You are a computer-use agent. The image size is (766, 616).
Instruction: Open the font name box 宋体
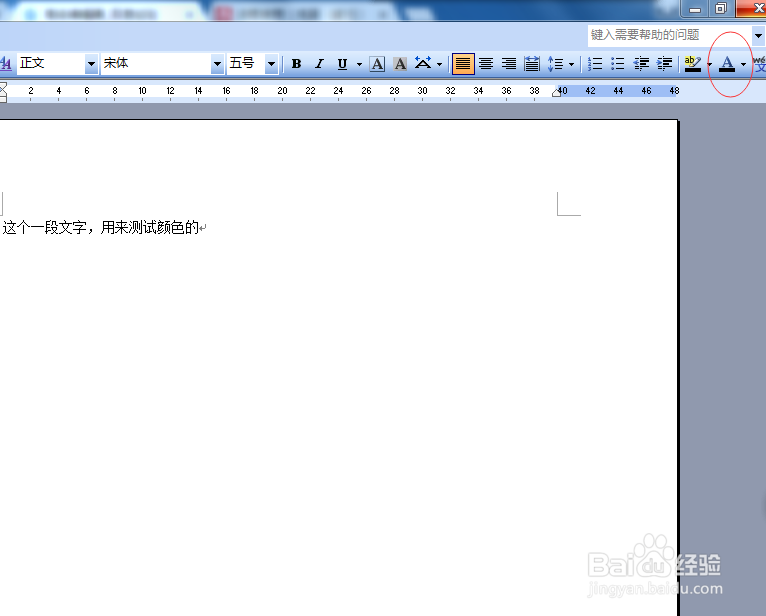[162, 64]
